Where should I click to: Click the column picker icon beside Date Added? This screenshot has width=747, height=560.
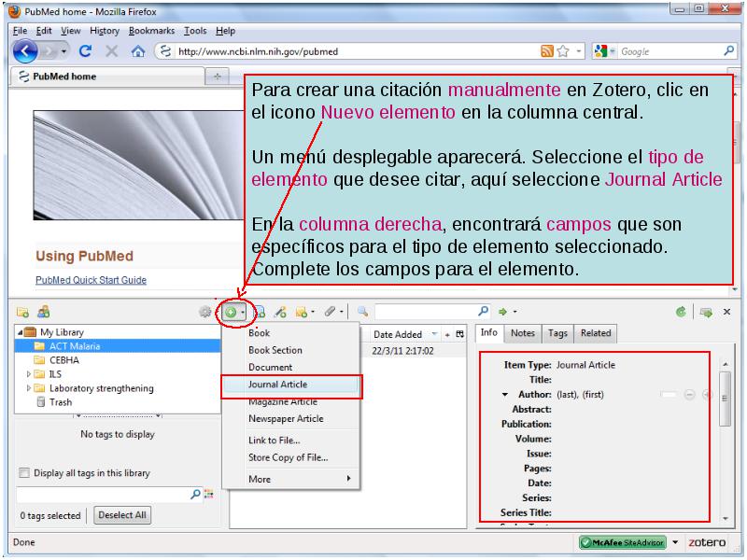[x=459, y=334]
